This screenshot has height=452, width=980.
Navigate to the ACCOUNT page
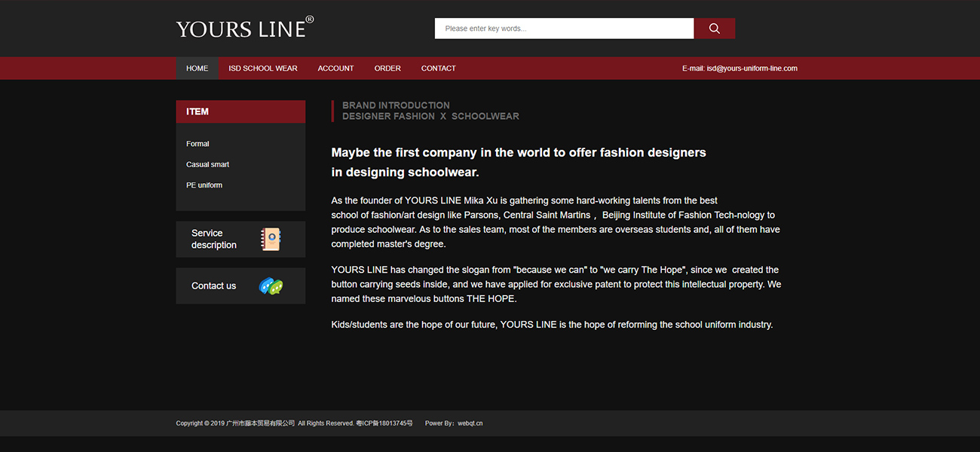point(335,69)
